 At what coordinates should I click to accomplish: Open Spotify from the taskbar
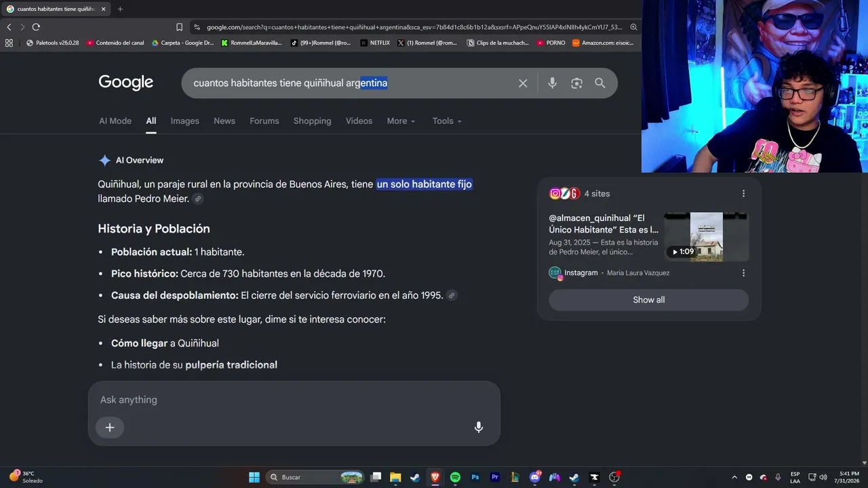point(455,477)
